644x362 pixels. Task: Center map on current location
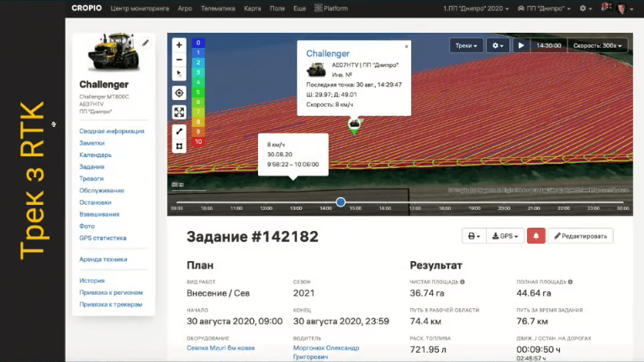pyautogui.click(x=179, y=93)
